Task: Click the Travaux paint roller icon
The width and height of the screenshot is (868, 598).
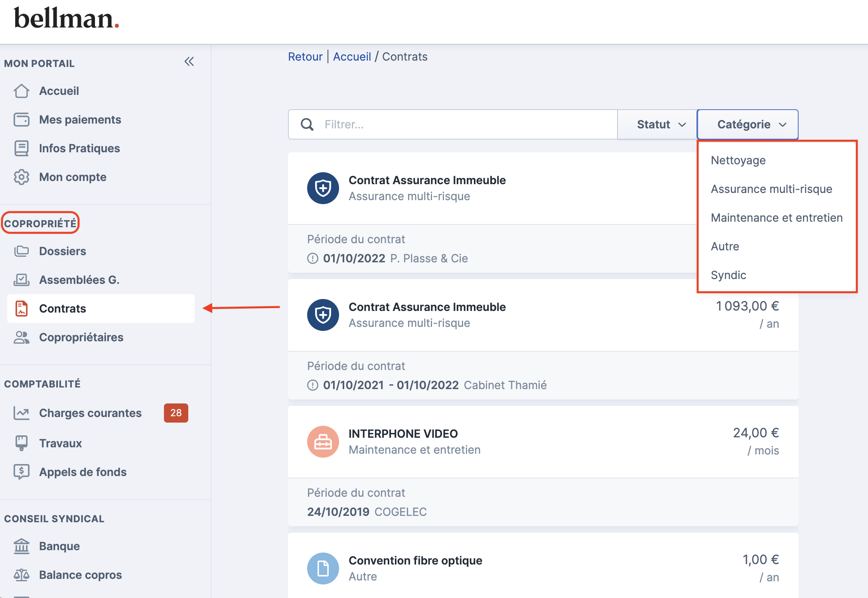Action: point(22,443)
